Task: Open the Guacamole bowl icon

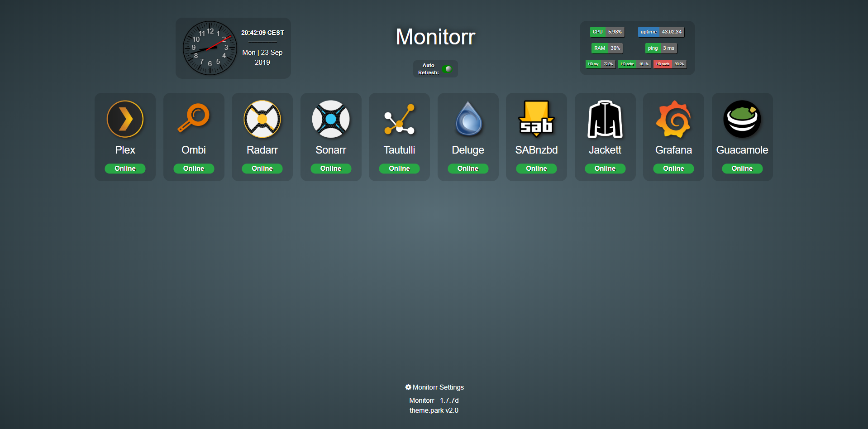Action: pos(742,119)
